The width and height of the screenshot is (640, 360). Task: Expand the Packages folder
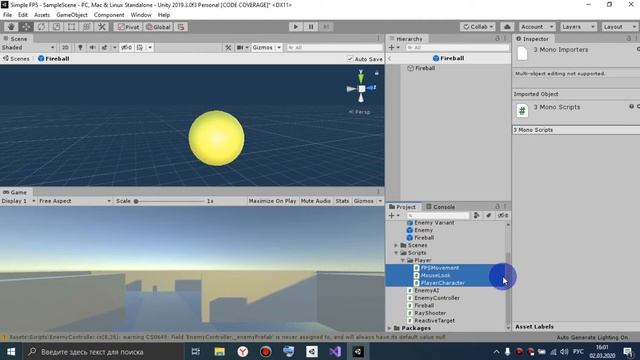coord(389,328)
